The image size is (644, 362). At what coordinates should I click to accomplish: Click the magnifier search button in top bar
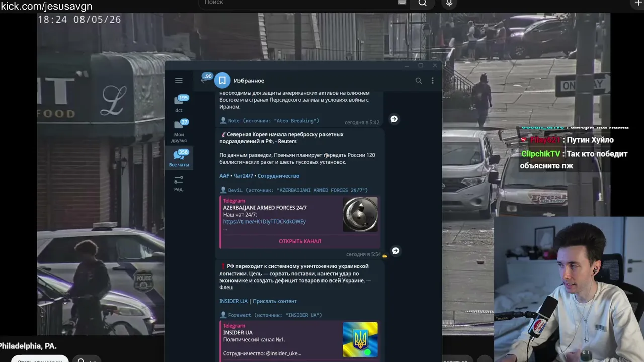coord(423,3)
